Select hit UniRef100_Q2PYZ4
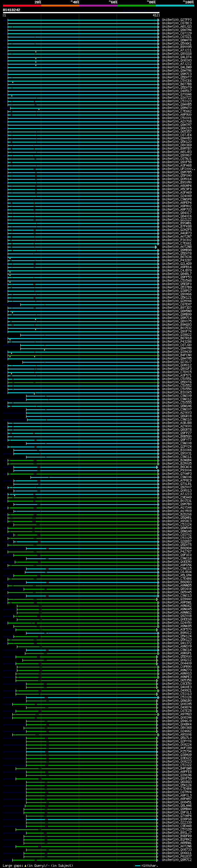The image size is (197, 868). [177, 446]
